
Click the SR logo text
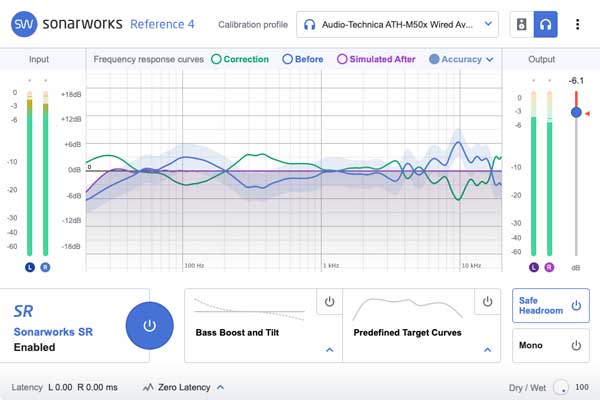pyautogui.click(x=23, y=311)
